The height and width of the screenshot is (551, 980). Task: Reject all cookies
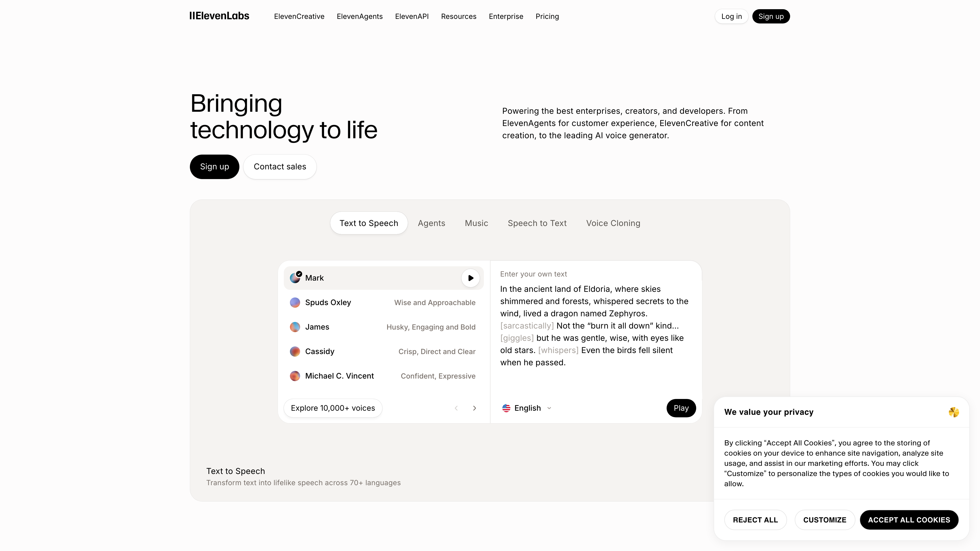[755, 520]
